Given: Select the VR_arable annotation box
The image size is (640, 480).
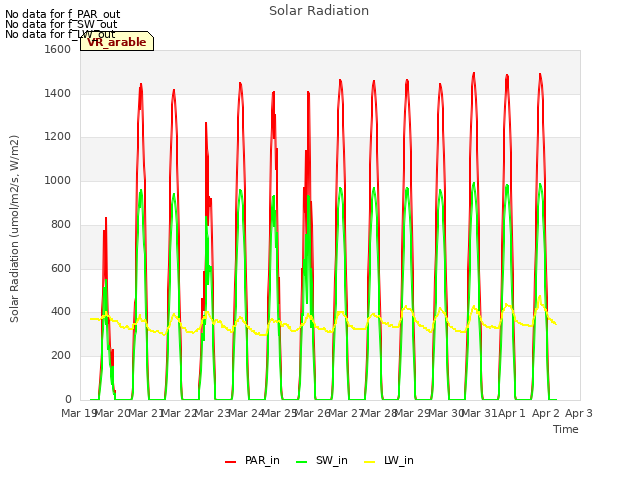Looking at the screenshot, I should click(x=117, y=41).
